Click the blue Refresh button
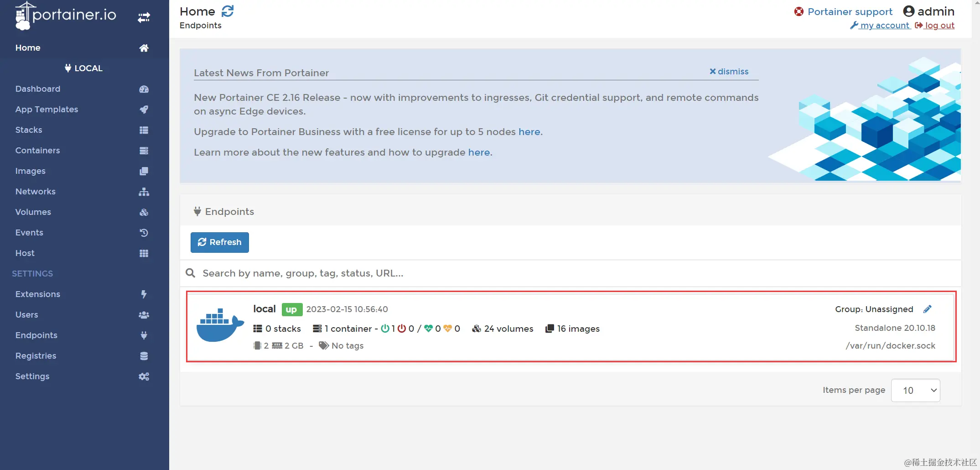This screenshot has height=470, width=980. pos(220,242)
